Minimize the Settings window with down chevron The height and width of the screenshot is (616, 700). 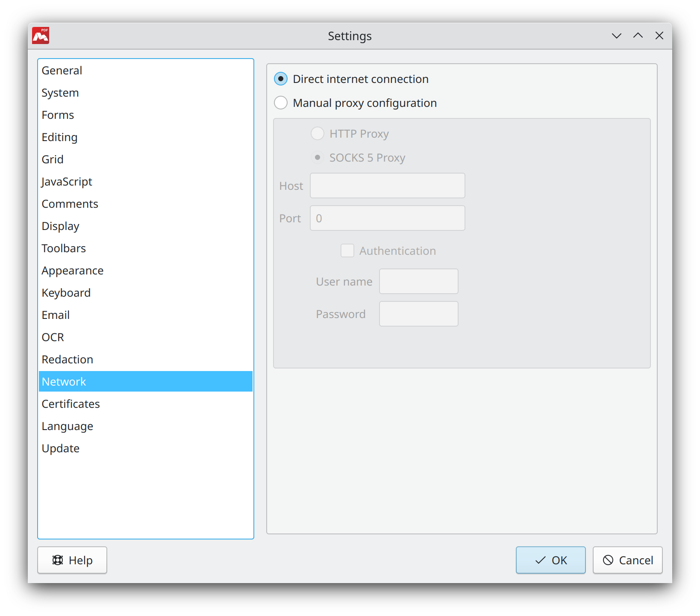pyautogui.click(x=616, y=36)
